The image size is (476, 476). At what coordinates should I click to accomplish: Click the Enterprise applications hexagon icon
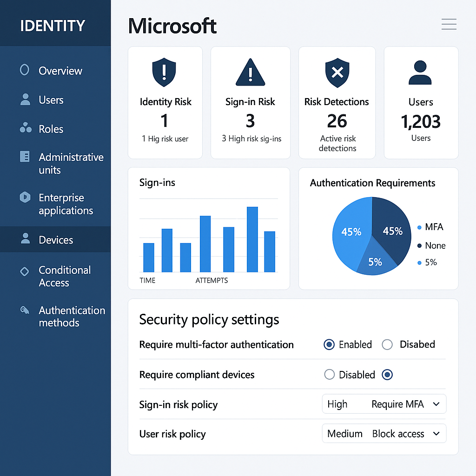pyautogui.click(x=25, y=197)
